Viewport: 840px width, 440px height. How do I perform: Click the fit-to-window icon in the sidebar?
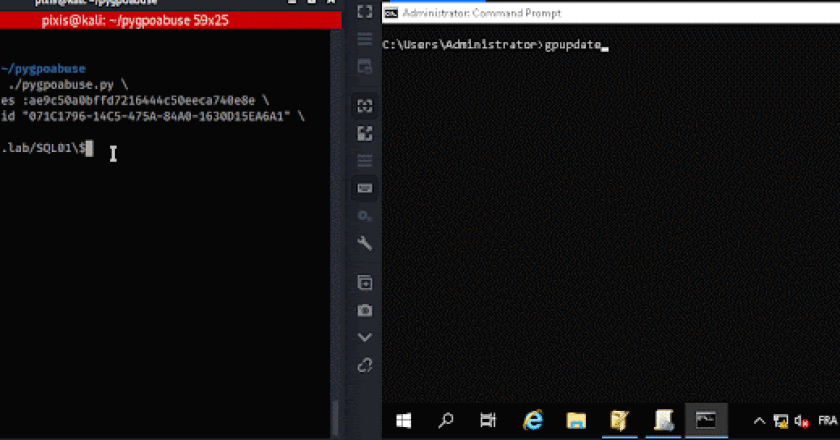(x=364, y=106)
